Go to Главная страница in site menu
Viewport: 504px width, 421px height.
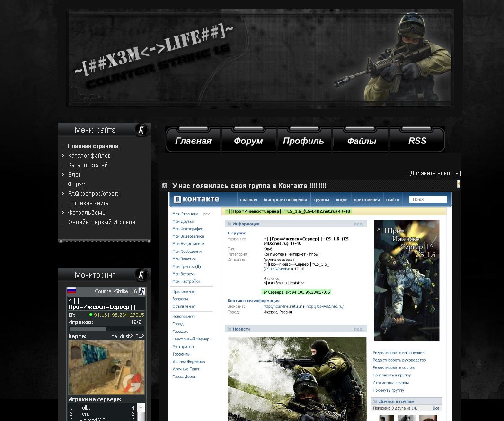point(93,146)
